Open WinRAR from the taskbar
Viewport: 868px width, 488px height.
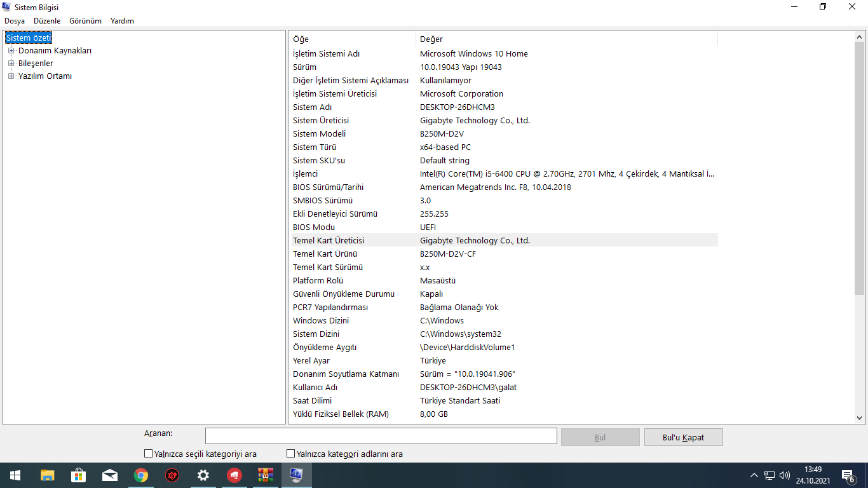(265, 475)
